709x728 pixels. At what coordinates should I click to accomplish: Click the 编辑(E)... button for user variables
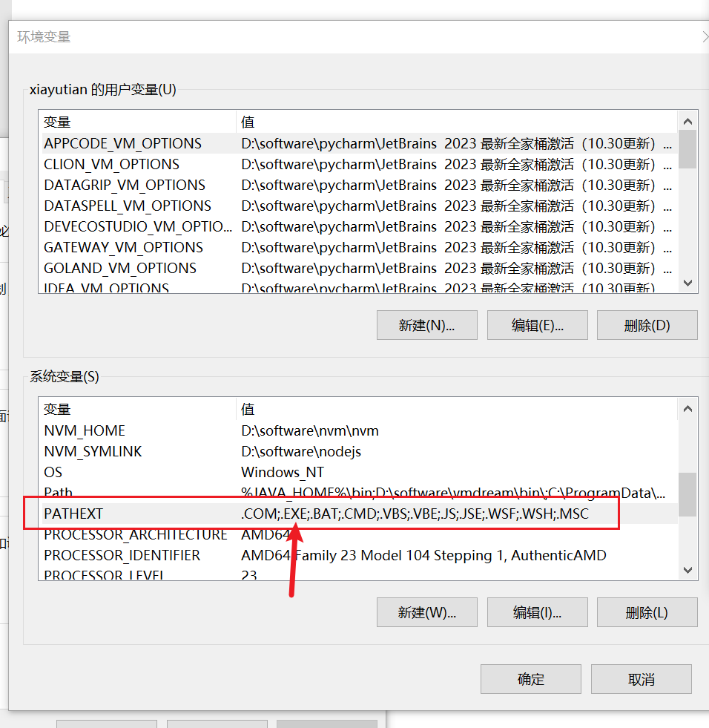(537, 325)
